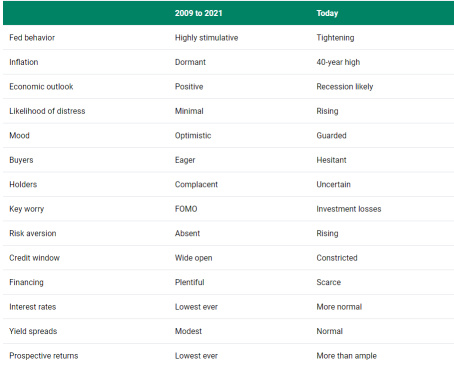Click the 'Highly stimulative' cell

click(x=206, y=38)
